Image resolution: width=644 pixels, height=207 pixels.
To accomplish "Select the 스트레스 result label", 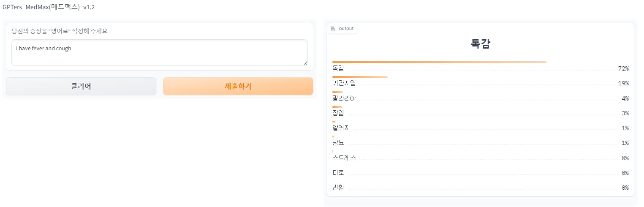I will [x=344, y=158].
